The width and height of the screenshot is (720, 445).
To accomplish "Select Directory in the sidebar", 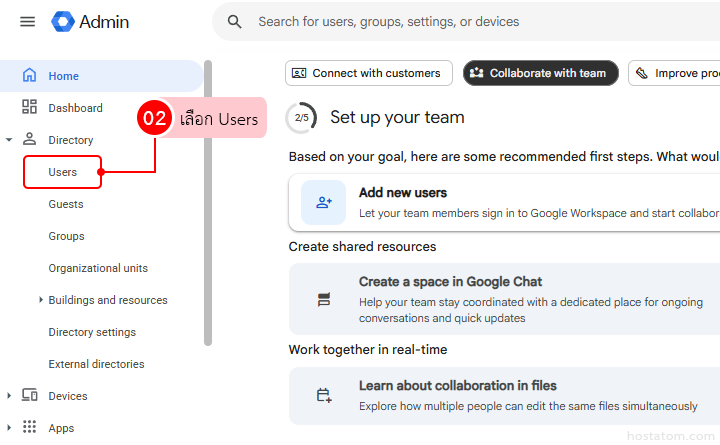I will [71, 140].
